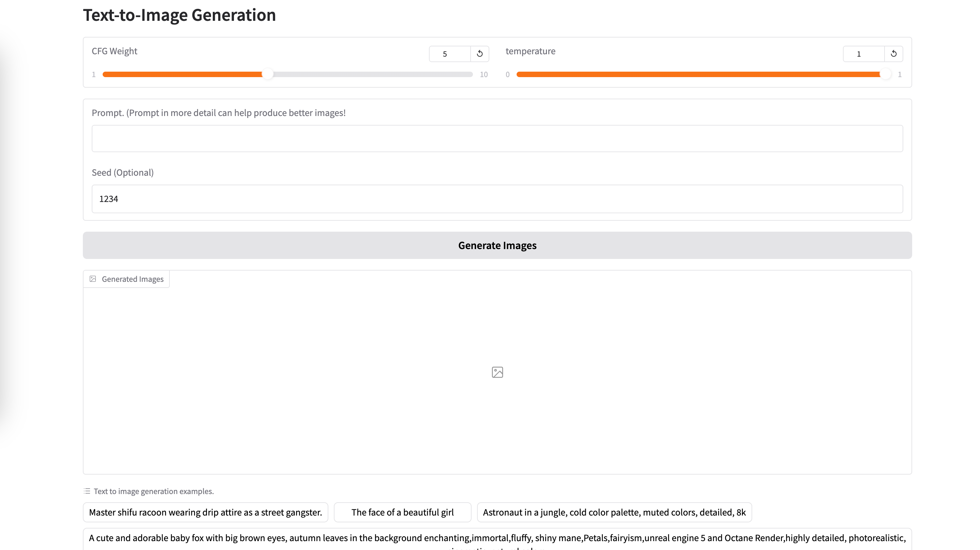Click the Text-to-Image Generation heading
This screenshot has width=980, height=550.
(179, 15)
